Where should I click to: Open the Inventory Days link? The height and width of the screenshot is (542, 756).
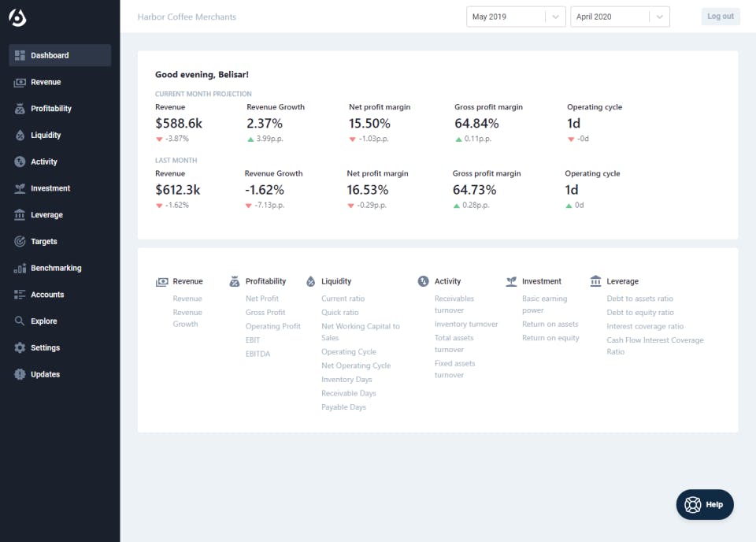click(x=346, y=380)
